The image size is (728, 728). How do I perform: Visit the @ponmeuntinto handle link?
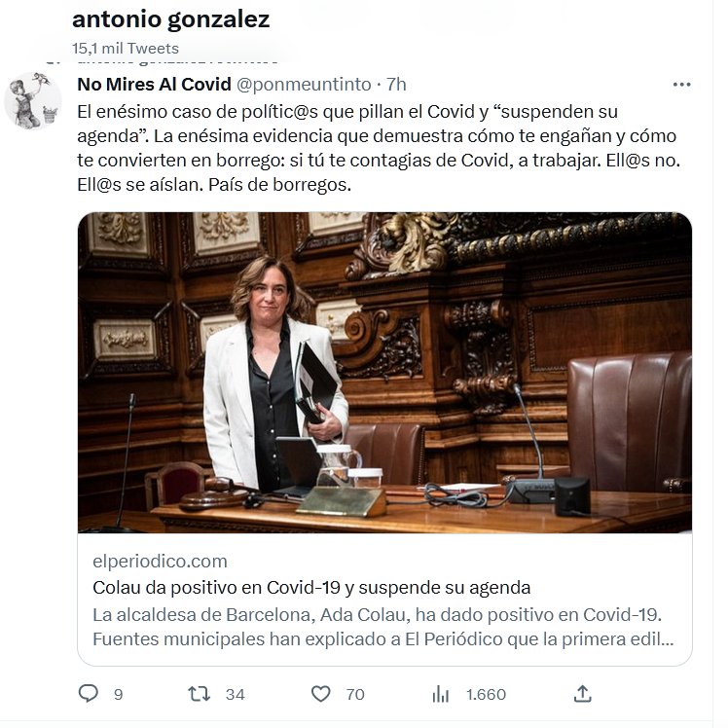304,85
